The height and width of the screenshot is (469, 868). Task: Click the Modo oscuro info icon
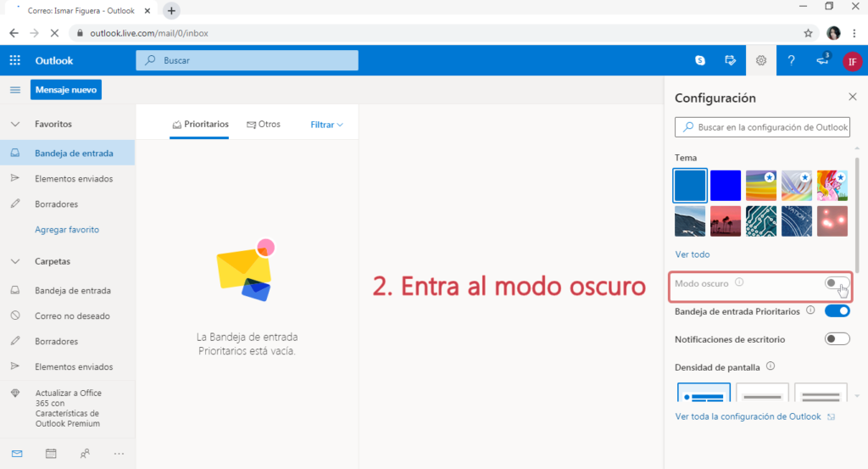739,282
